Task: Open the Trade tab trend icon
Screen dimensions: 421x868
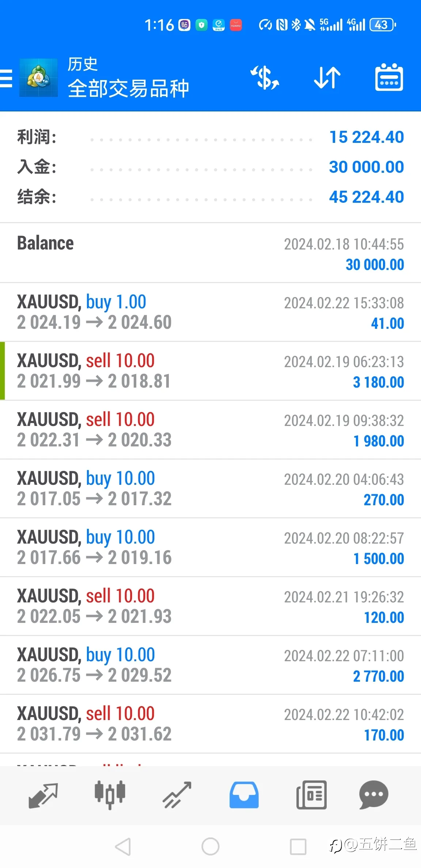Action: (177, 795)
